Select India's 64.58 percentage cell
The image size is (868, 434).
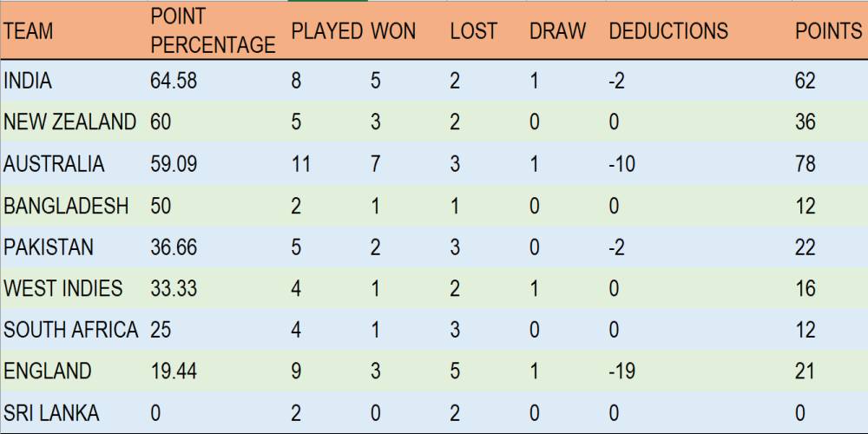point(218,80)
